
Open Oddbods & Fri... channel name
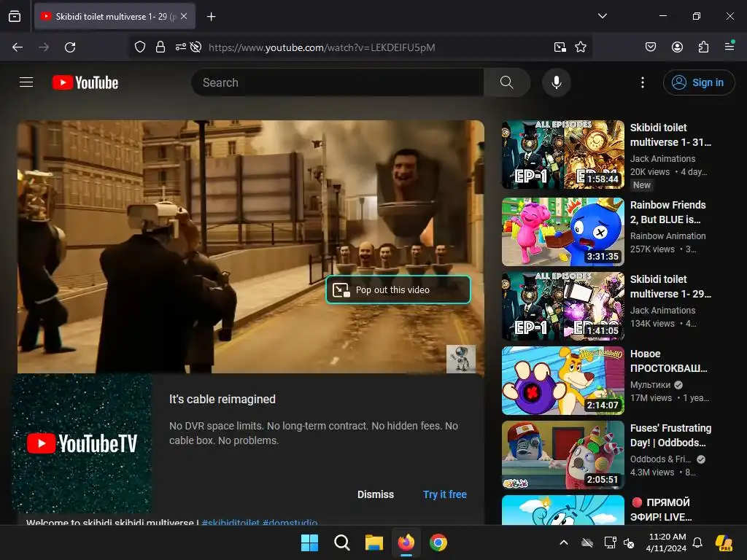click(660, 459)
